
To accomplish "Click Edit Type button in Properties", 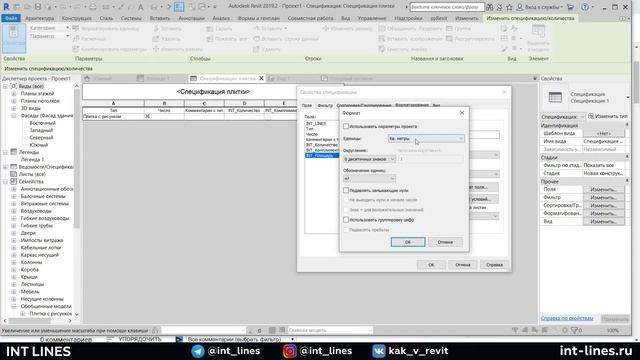I will [x=608, y=116].
